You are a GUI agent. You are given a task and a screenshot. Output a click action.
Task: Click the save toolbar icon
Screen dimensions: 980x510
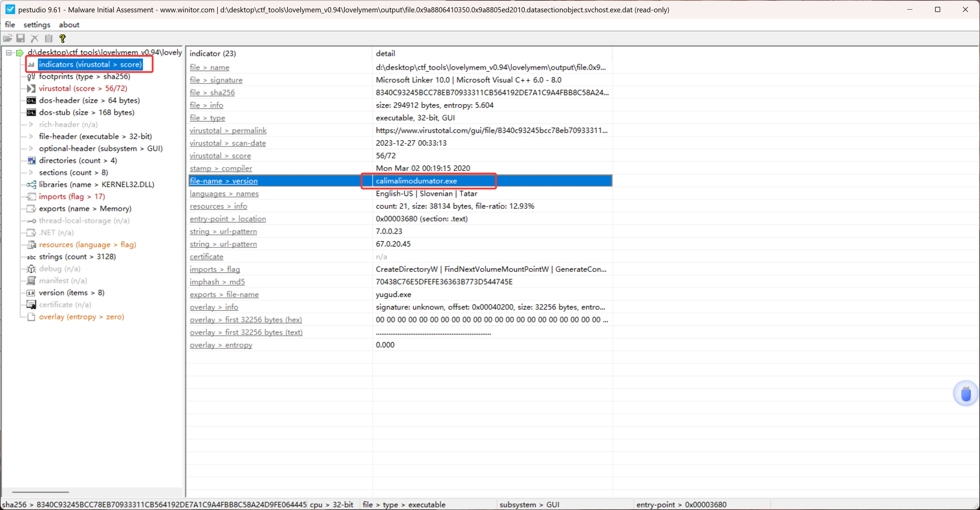21,38
